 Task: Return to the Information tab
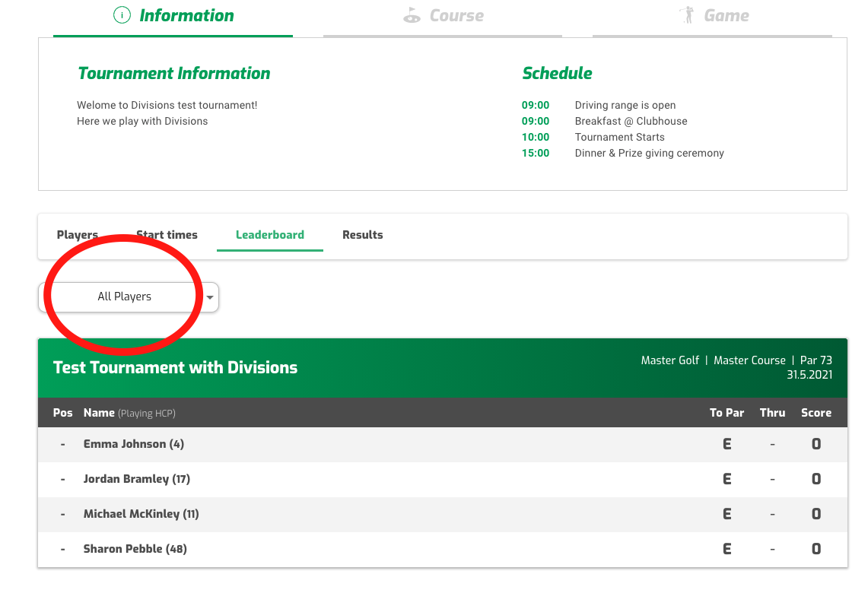(x=173, y=14)
